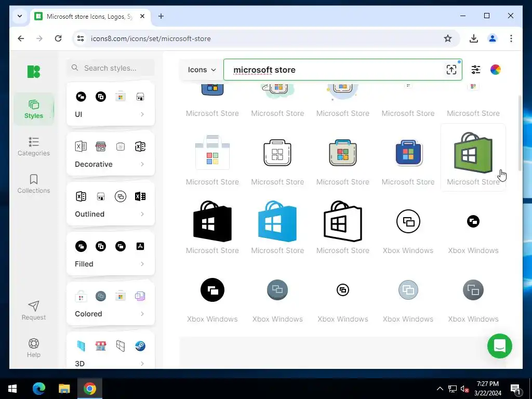Select the large circle-outlined Xbox Windows icon
The height and width of the screenshot is (399, 532).
(408, 221)
